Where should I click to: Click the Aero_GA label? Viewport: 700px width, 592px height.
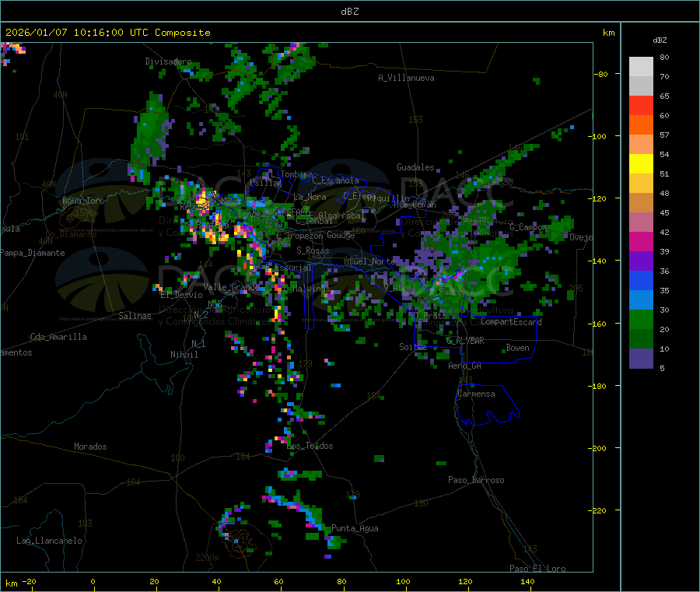pos(465,366)
